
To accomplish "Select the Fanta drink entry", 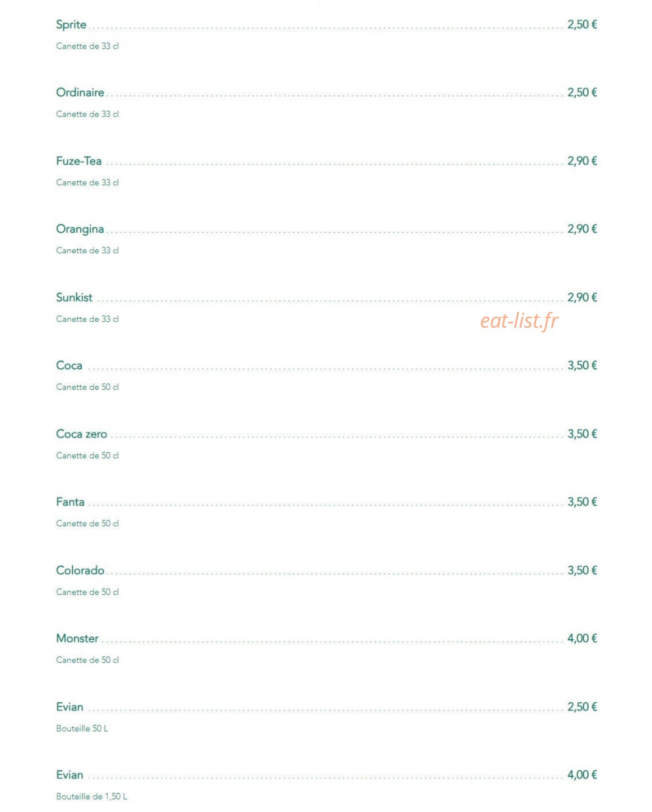I will pos(71,502).
